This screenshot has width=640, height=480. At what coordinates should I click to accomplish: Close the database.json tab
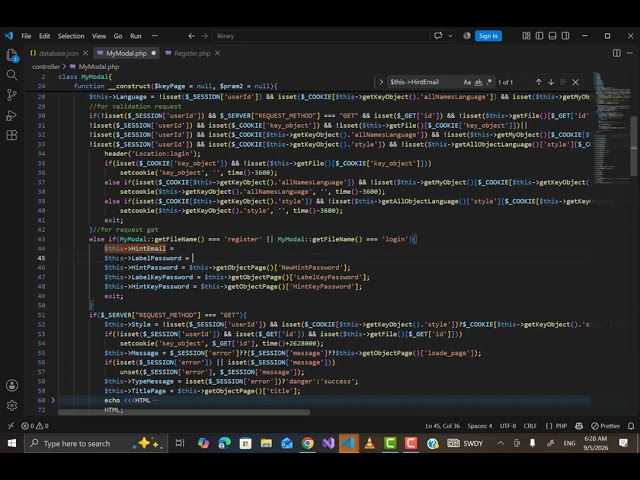pyautogui.click(x=85, y=53)
